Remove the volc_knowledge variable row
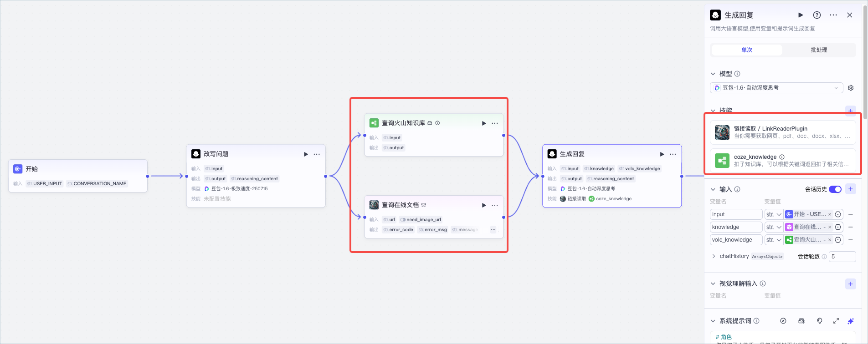Viewport: 868px width, 344px height. (850, 240)
